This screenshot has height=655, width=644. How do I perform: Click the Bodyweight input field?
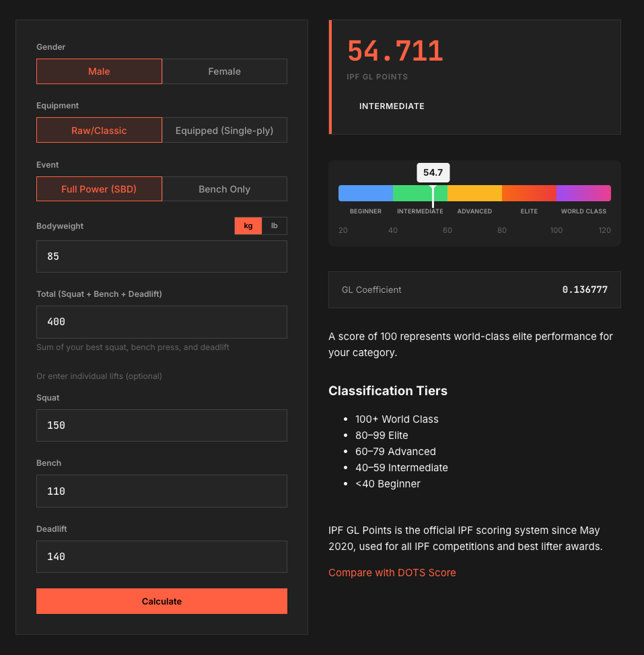click(162, 256)
